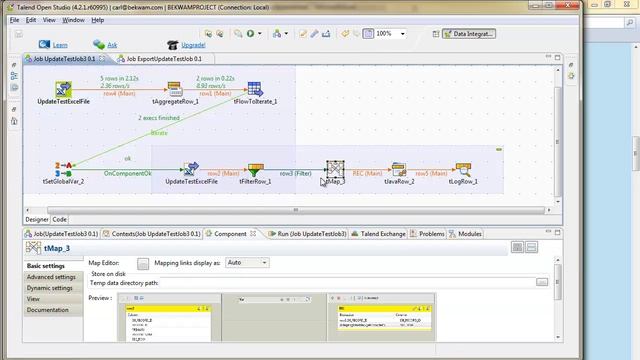Click the Run job green toolbar icon
This screenshot has width=640, height=360.
(x=250, y=33)
